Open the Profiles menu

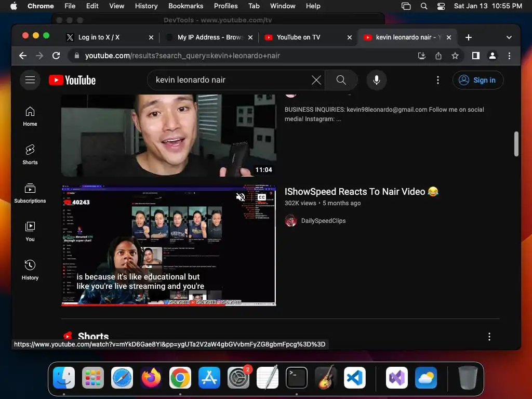(x=225, y=6)
